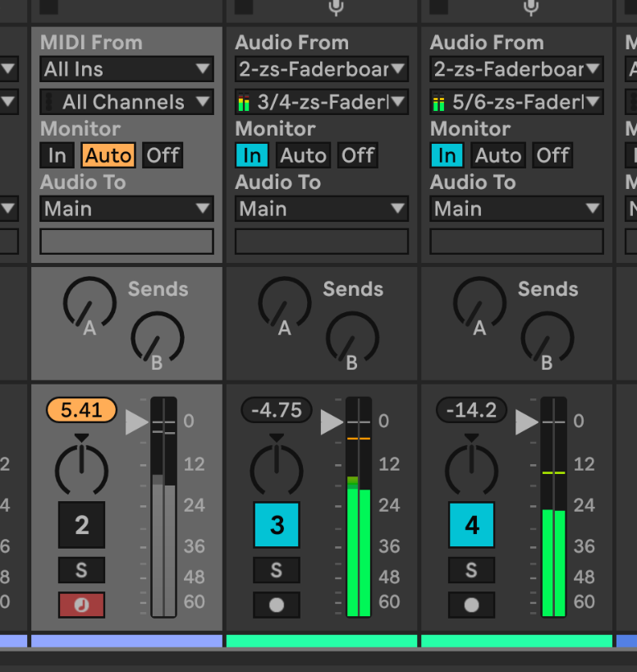Click Send A knob on track 4

pos(479,302)
